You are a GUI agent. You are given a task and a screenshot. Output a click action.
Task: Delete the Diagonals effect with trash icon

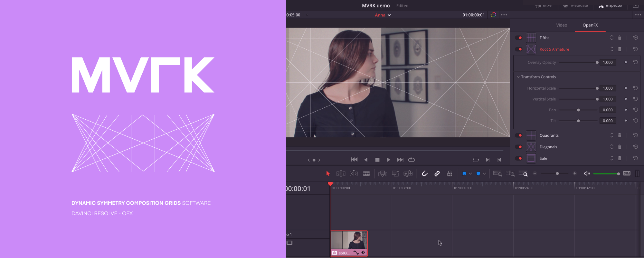tap(620, 147)
